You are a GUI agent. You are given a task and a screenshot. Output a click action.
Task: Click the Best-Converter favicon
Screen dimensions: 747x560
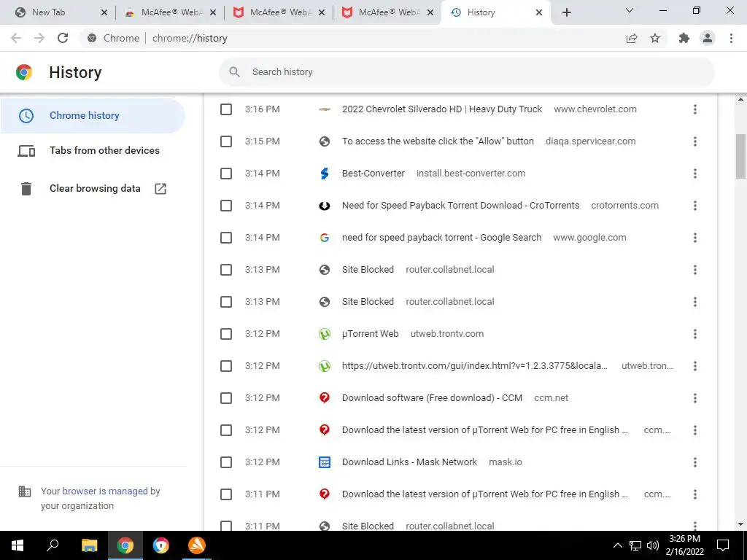[x=325, y=174]
